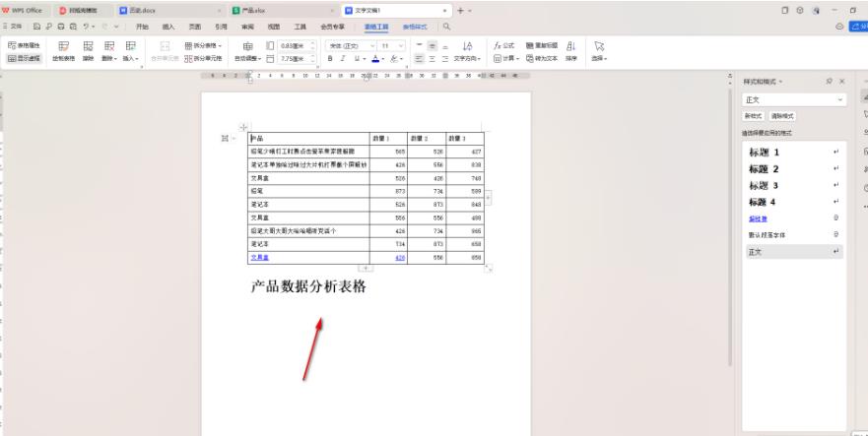Click the blue Share button
The image size is (868, 436).
click(858, 26)
